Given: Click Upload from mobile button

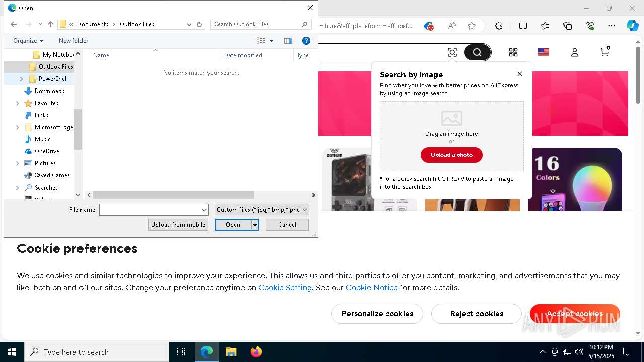Looking at the screenshot, I should (x=178, y=225).
